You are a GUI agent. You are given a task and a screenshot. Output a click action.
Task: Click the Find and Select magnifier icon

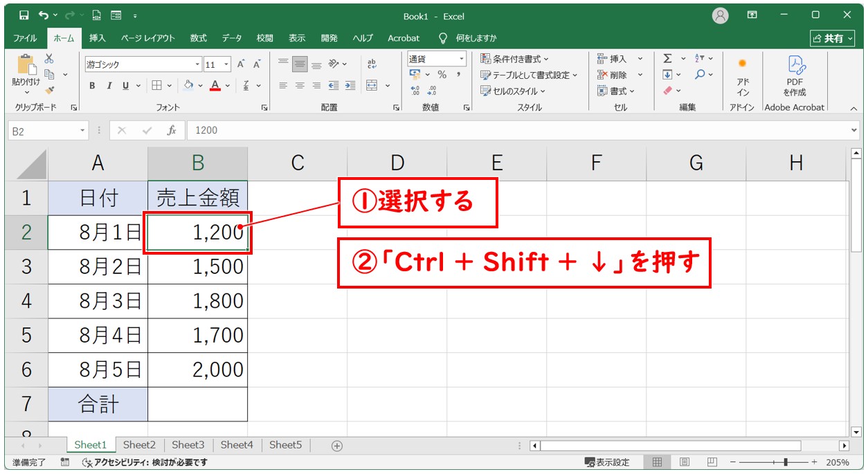click(700, 75)
